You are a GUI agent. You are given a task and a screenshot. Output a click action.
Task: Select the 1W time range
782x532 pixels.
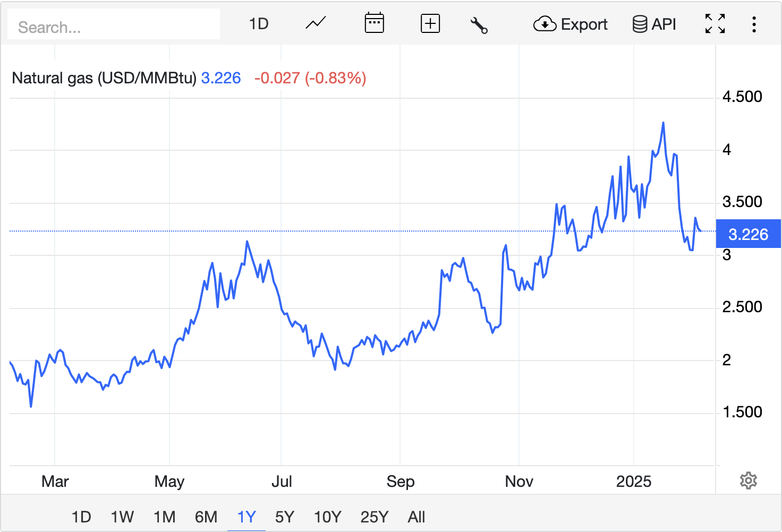(122, 517)
